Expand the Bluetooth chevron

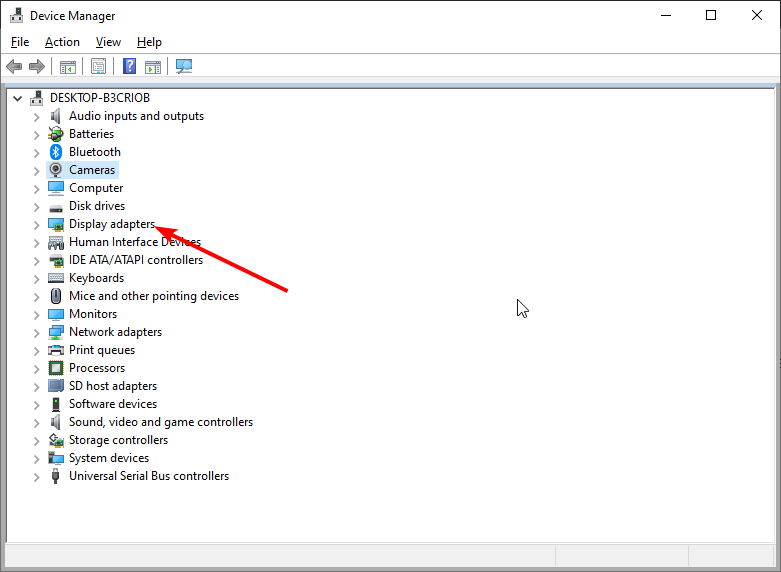[x=36, y=153]
